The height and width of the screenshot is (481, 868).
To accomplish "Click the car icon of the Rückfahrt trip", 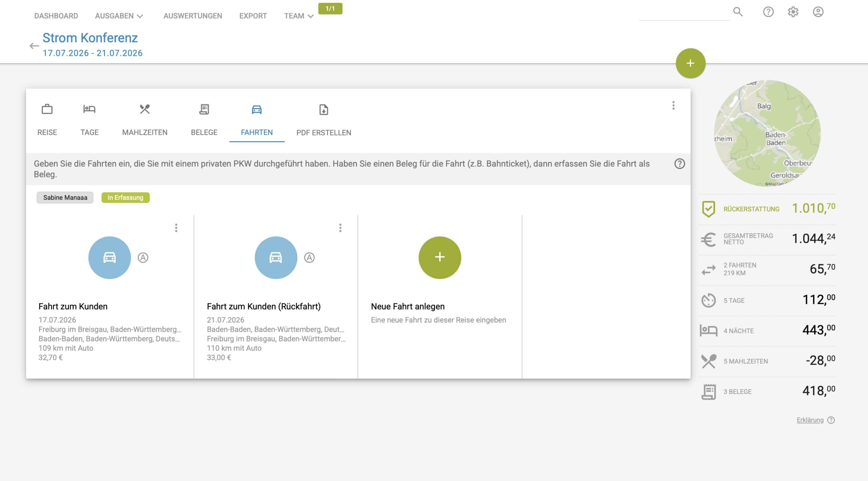I will point(276,258).
